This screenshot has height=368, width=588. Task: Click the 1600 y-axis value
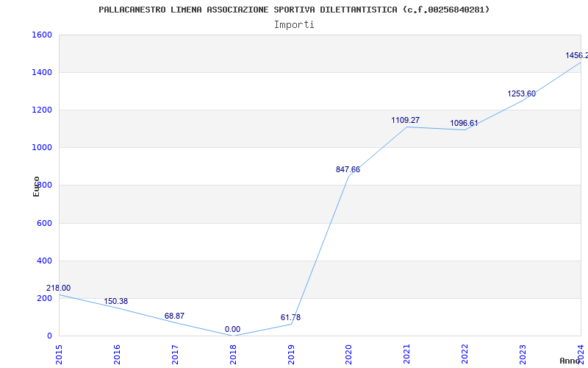click(x=42, y=35)
